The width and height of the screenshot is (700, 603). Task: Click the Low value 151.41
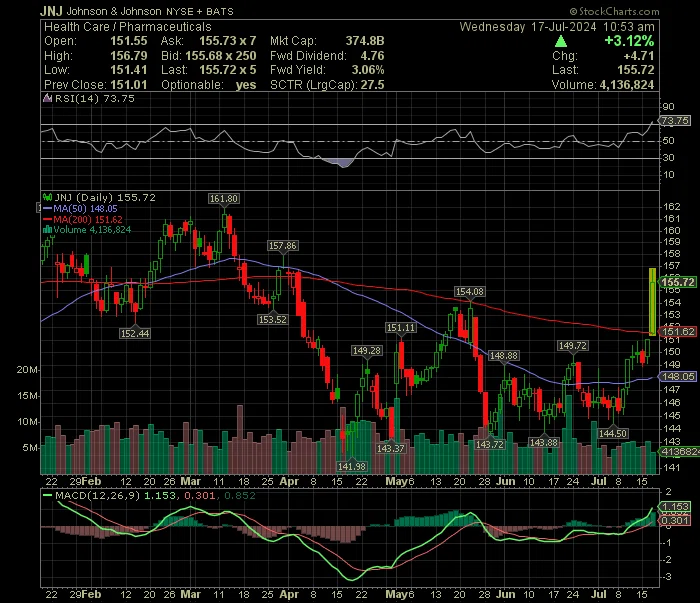pos(129,70)
